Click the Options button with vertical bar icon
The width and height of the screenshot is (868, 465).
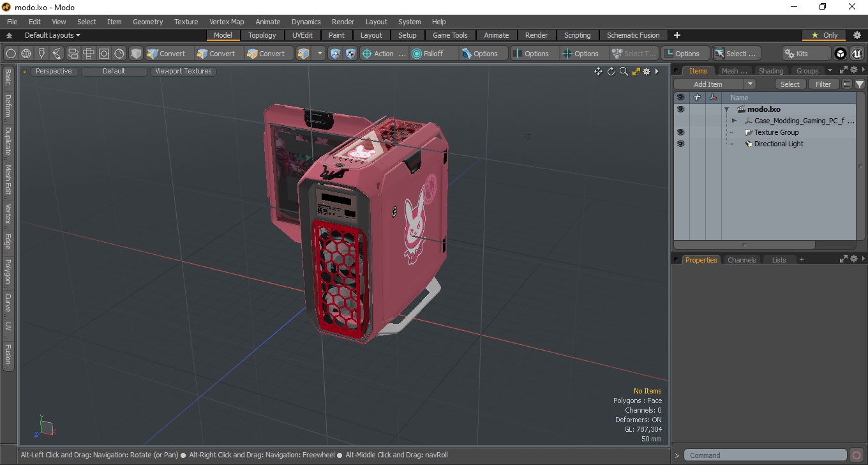(535, 54)
